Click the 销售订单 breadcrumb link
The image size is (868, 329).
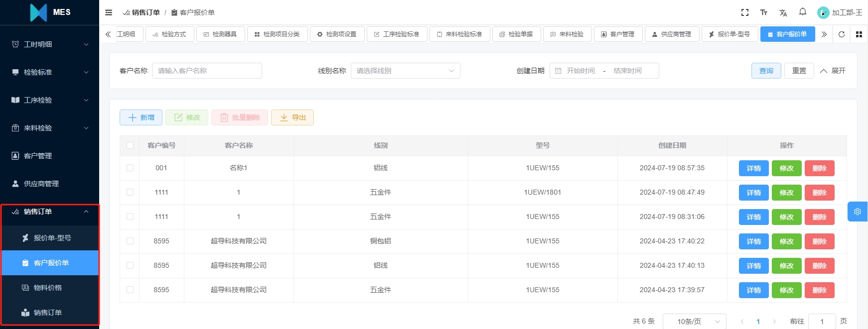pos(142,12)
